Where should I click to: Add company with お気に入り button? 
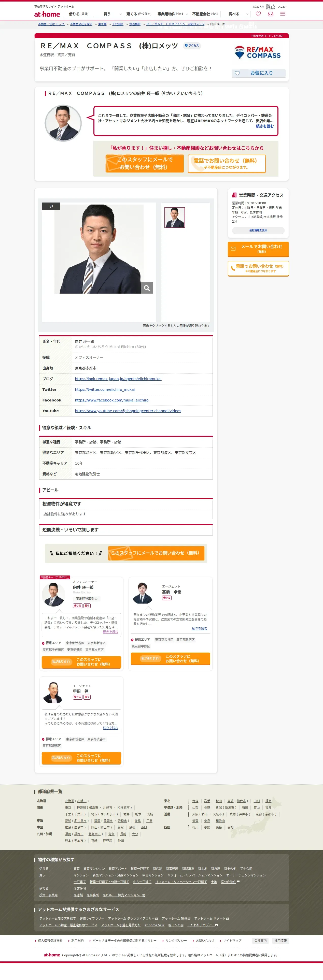pos(259,73)
